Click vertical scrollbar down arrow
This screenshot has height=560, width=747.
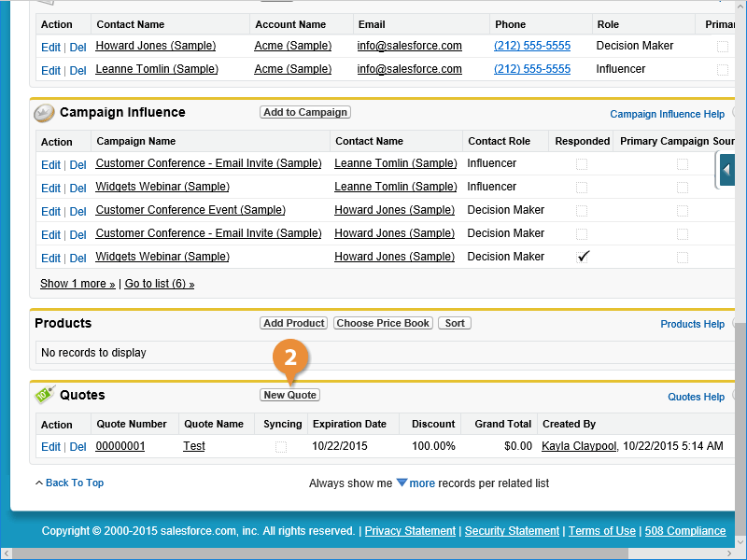740,542
